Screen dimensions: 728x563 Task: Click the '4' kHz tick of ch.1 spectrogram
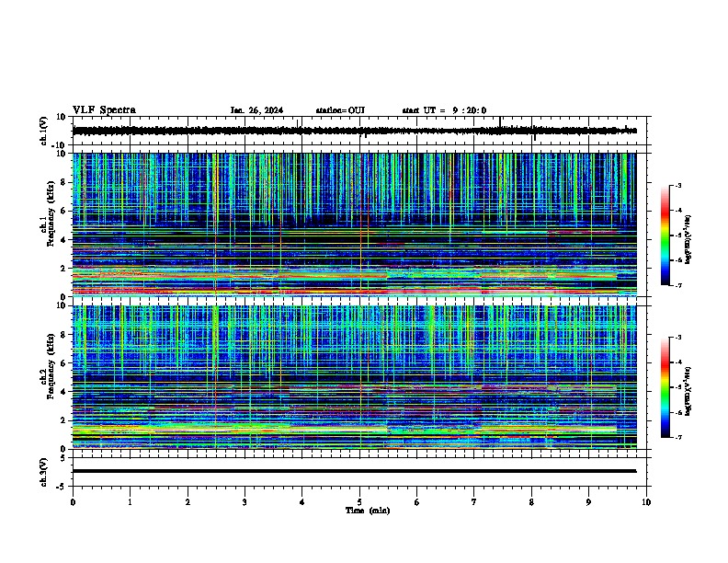point(63,240)
